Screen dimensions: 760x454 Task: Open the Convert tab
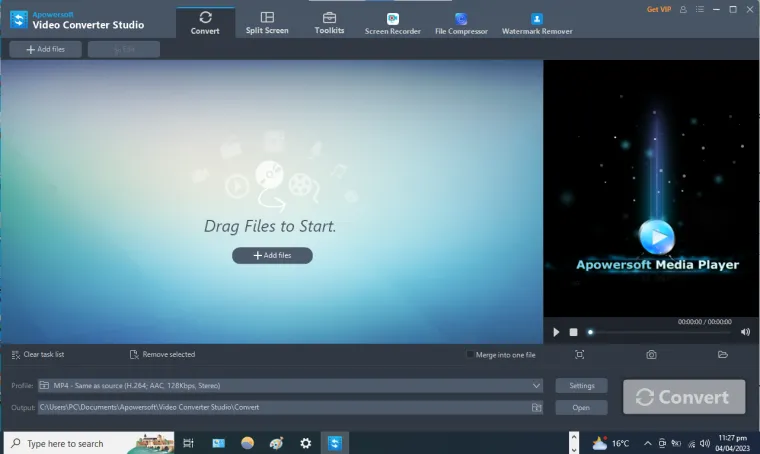click(205, 23)
